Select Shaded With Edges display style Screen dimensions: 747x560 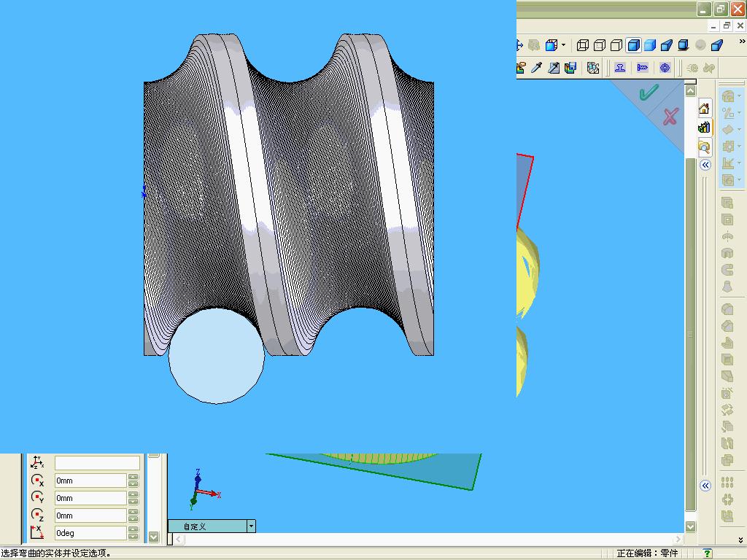(x=633, y=45)
